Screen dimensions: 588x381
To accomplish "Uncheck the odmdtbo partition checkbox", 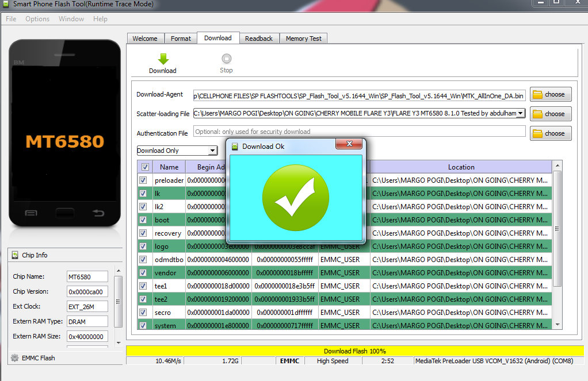I will point(143,259).
